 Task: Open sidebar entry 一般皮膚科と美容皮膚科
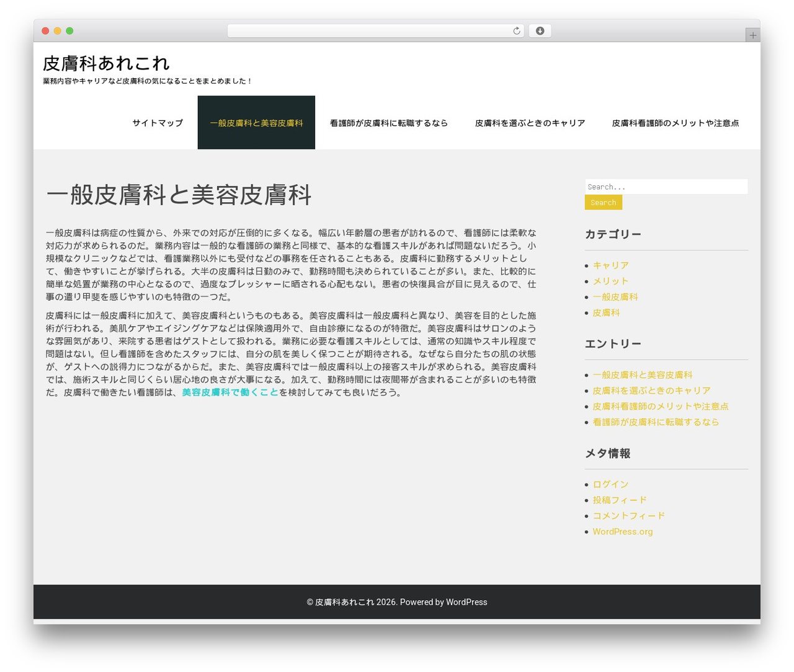click(x=643, y=375)
